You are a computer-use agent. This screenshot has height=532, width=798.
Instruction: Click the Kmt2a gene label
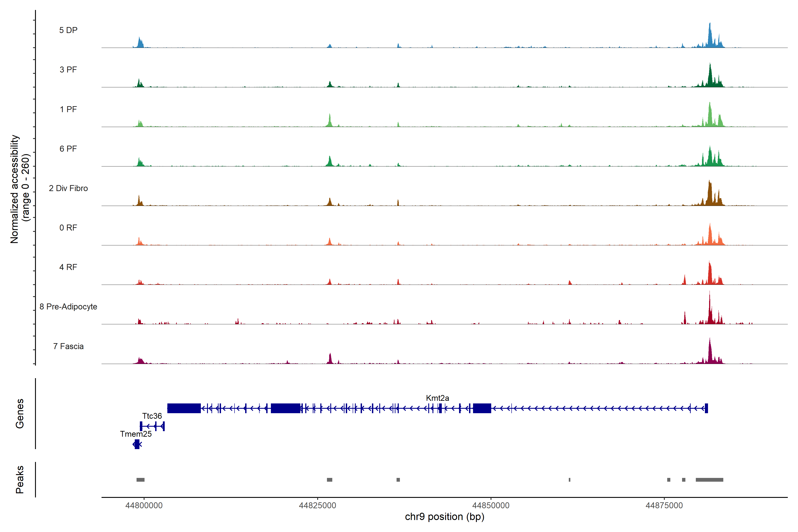[x=437, y=398]
